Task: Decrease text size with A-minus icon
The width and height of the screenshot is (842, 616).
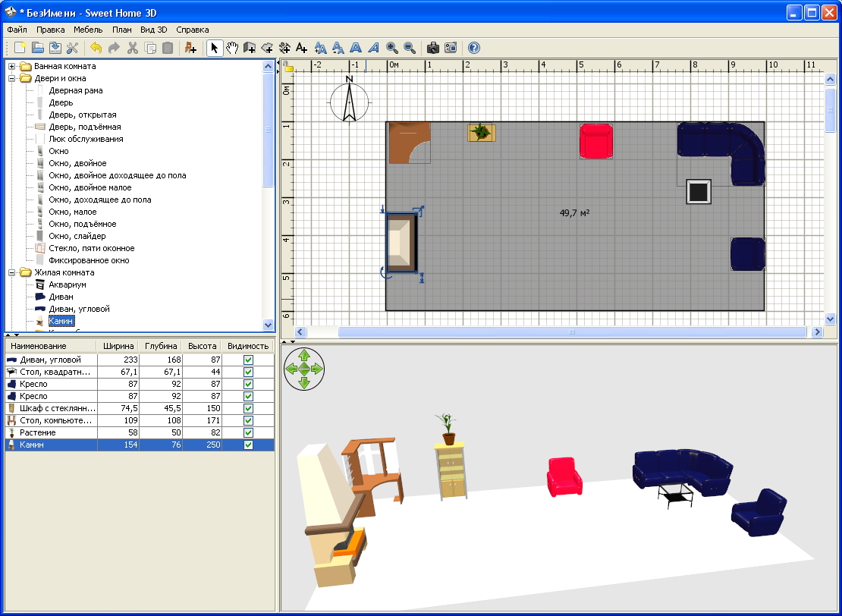Action: 338,48
